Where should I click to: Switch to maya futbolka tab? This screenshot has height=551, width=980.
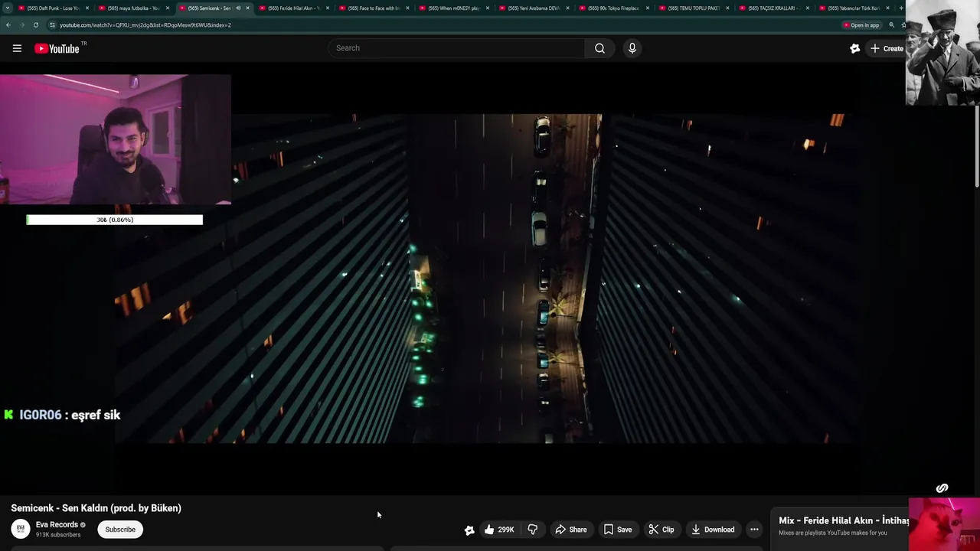(x=132, y=8)
